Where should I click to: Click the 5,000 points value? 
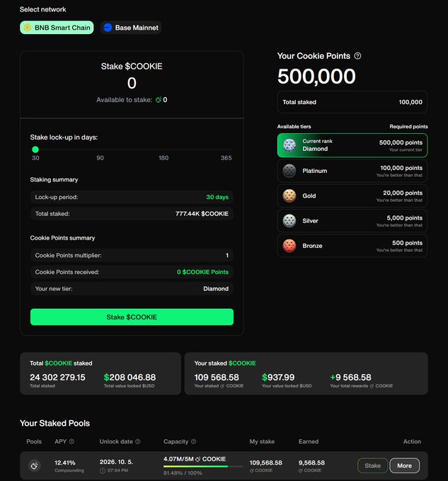pos(405,217)
